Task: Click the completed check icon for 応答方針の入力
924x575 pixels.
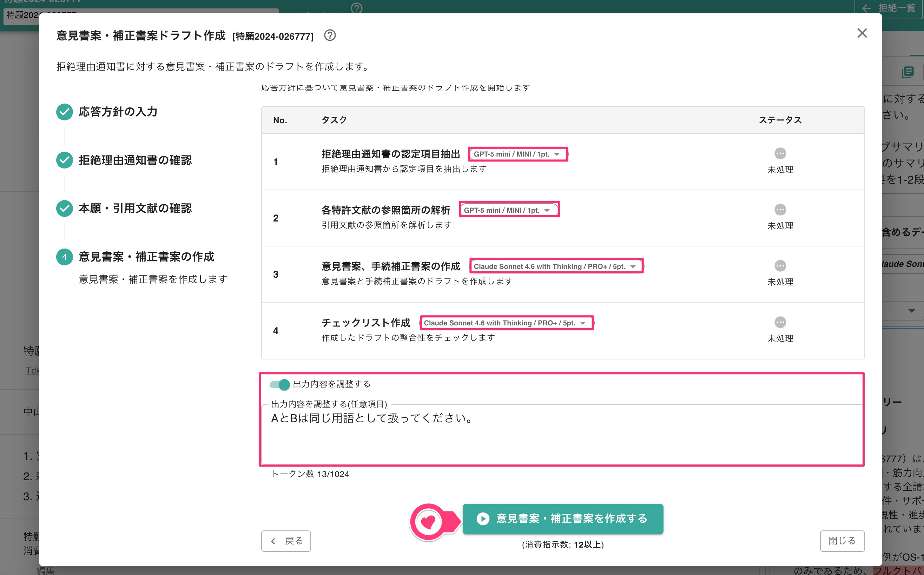Action: click(65, 112)
